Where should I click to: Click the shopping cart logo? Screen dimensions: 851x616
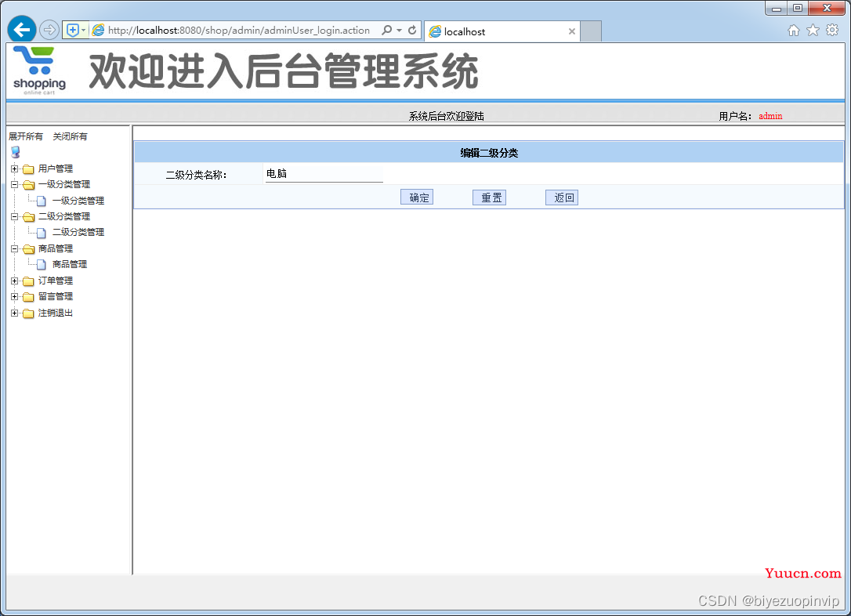[39, 71]
